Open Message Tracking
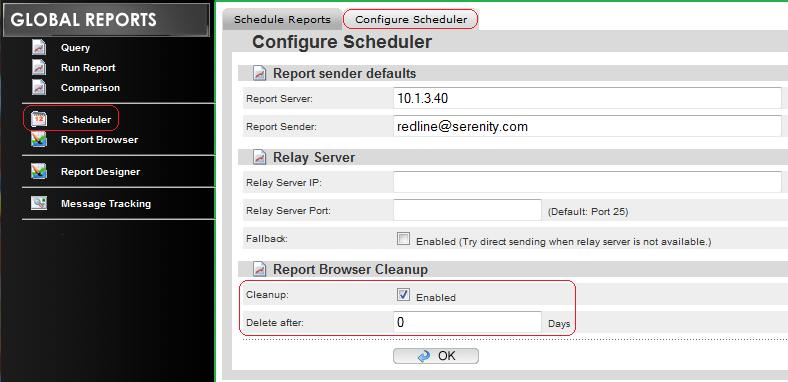788x382 pixels. [x=106, y=204]
